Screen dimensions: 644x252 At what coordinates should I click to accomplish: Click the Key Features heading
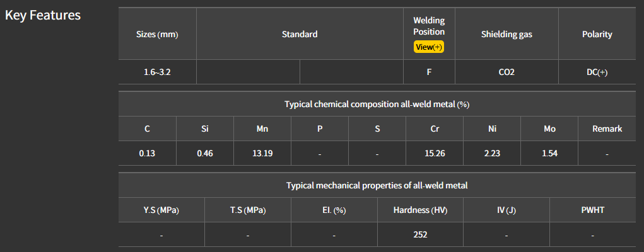pyautogui.click(x=43, y=15)
